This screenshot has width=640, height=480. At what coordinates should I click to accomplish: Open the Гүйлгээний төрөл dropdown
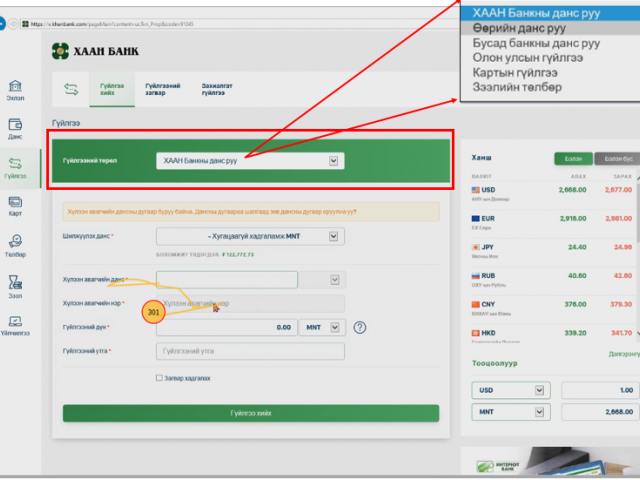point(250,161)
